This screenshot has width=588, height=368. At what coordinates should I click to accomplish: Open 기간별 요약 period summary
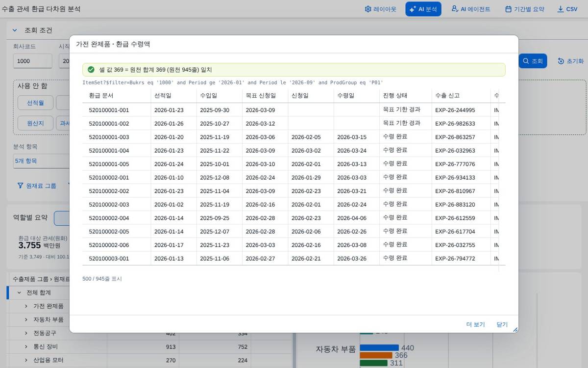click(524, 9)
